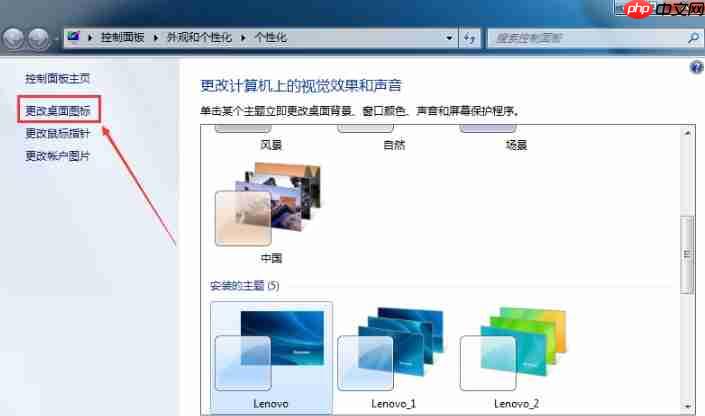
Task: Go to 控制面板 breadcrumb
Action: coord(122,37)
